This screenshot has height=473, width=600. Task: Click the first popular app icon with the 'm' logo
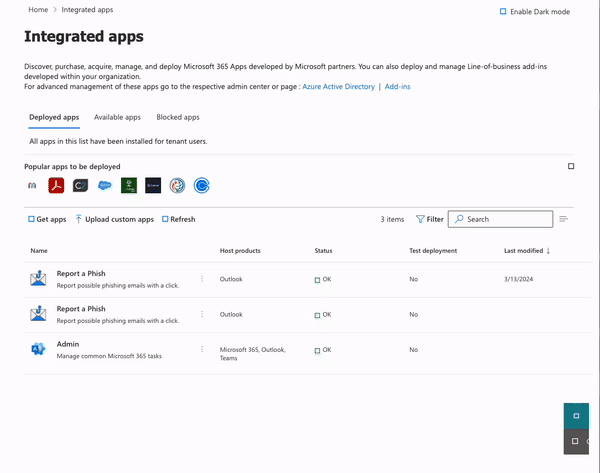tap(32, 186)
